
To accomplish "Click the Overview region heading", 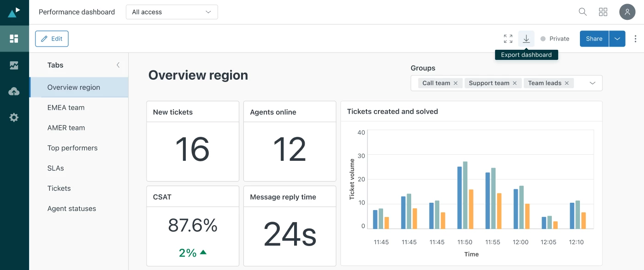I will [198, 75].
